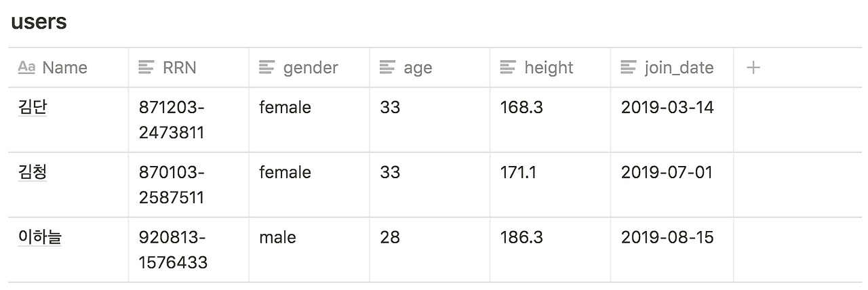Viewport: 868px width, 290px height.
Task: Select the height value 186.3
Action: click(x=521, y=237)
